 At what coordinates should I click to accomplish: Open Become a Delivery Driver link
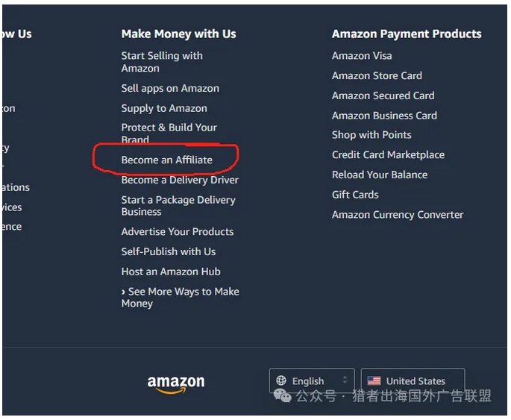[x=180, y=180]
